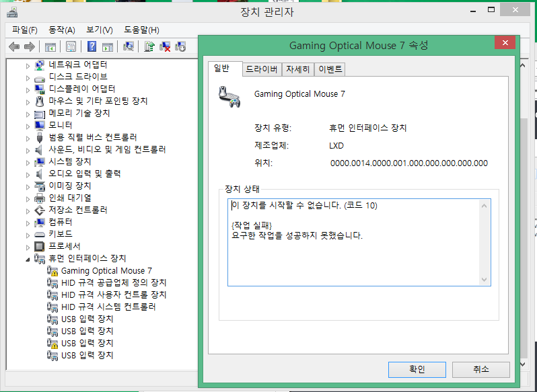Open the 동작(A) menu
The width and height of the screenshot is (537, 392).
click(x=62, y=30)
